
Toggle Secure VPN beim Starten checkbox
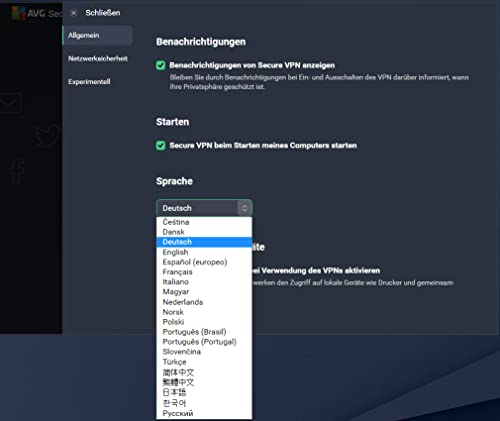(161, 145)
